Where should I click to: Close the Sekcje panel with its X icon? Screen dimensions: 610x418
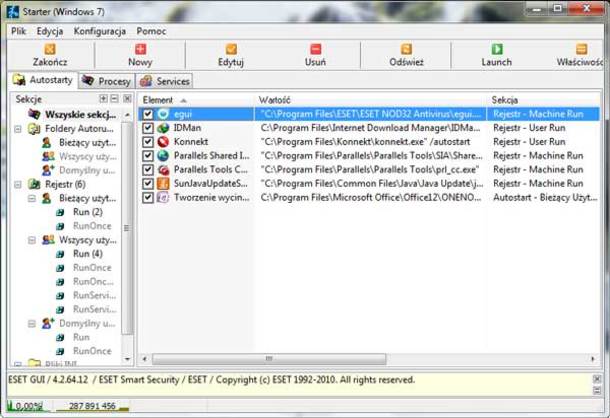(x=127, y=99)
